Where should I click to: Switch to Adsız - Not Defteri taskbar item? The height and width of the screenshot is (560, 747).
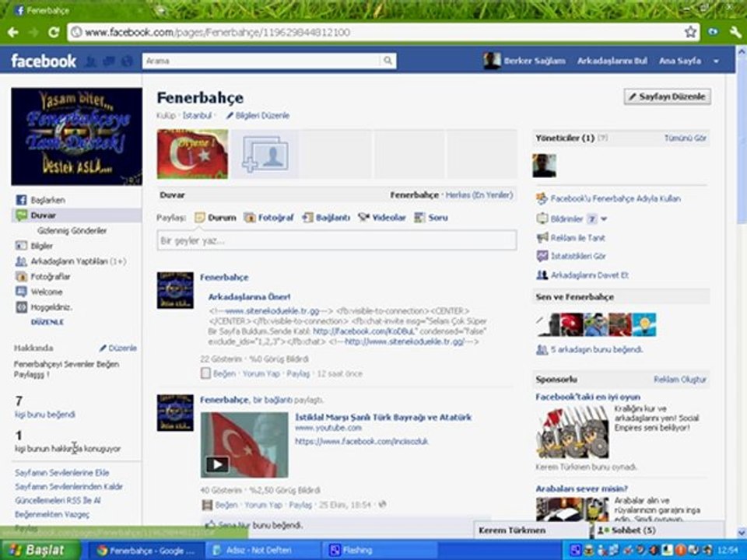click(x=262, y=551)
